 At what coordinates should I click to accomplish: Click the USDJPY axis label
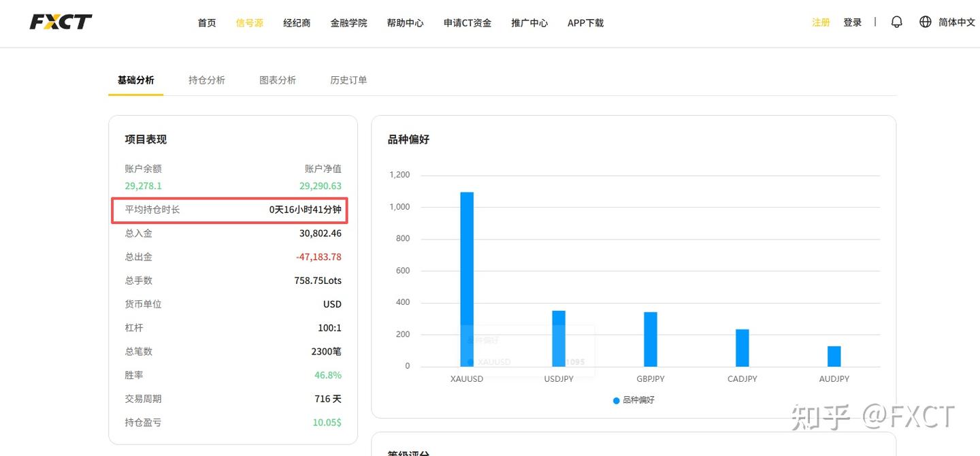[x=559, y=379]
